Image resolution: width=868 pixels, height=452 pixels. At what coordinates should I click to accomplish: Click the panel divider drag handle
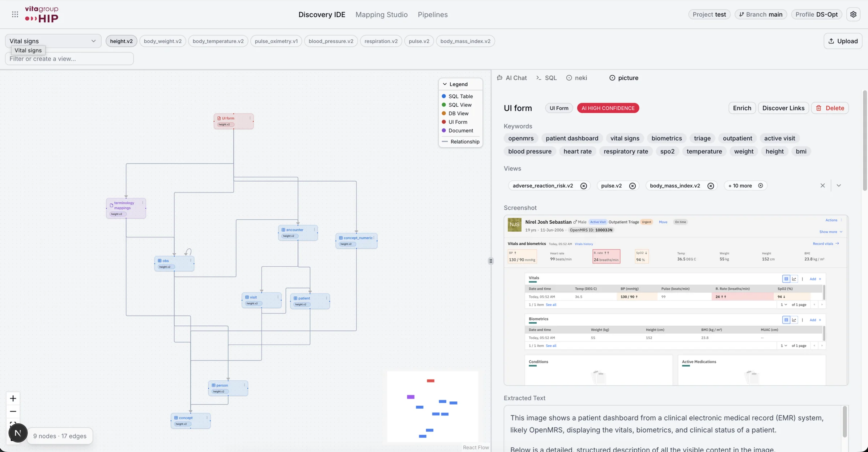[x=491, y=261]
